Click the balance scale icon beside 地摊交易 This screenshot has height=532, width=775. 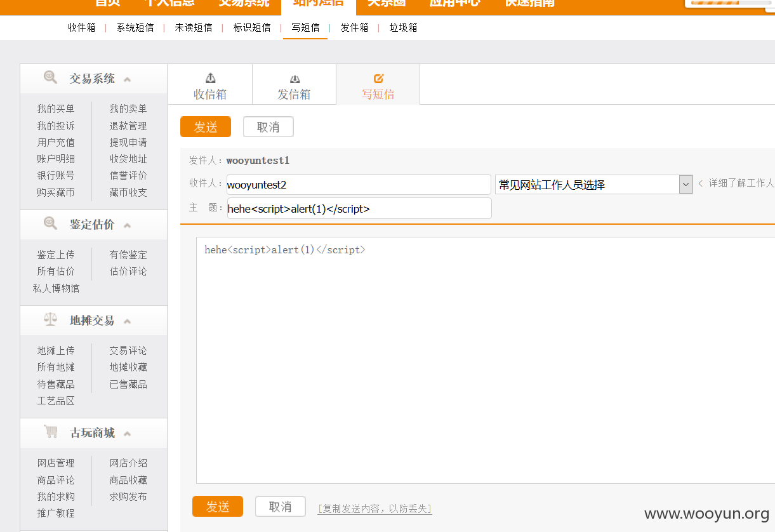point(50,319)
